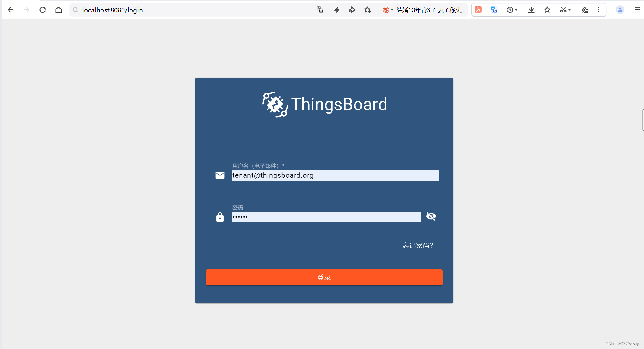The image size is (644, 349).
Task: Toggle password visibility eye icon
Action: (x=431, y=216)
